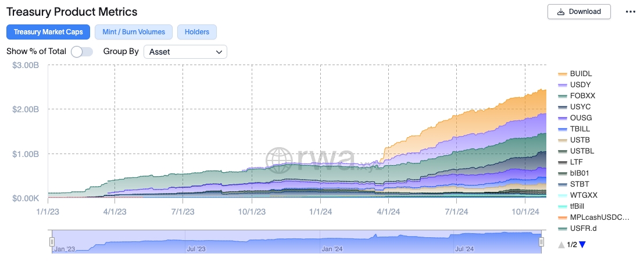Click the right range slider handle
Viewport: 644px width, 264px height.
(x=541, y=241)
